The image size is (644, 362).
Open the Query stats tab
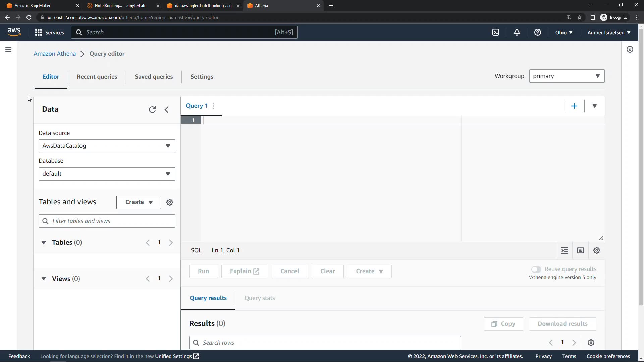(x=260, y=298)
